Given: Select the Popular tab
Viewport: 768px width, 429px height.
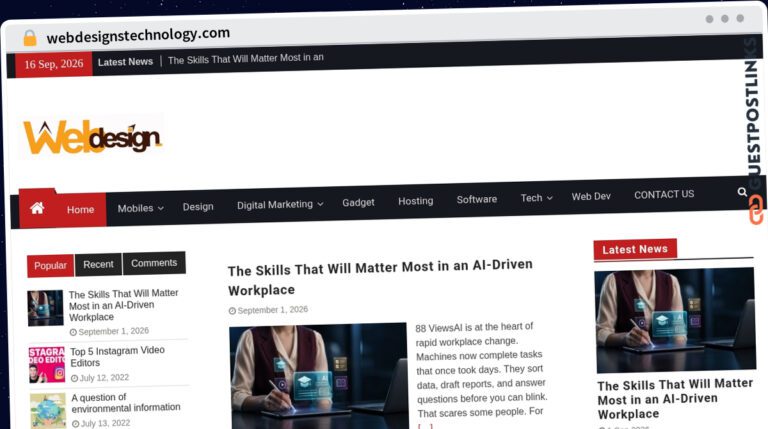Looking at the screenshot, I should (x=50, y=265).
